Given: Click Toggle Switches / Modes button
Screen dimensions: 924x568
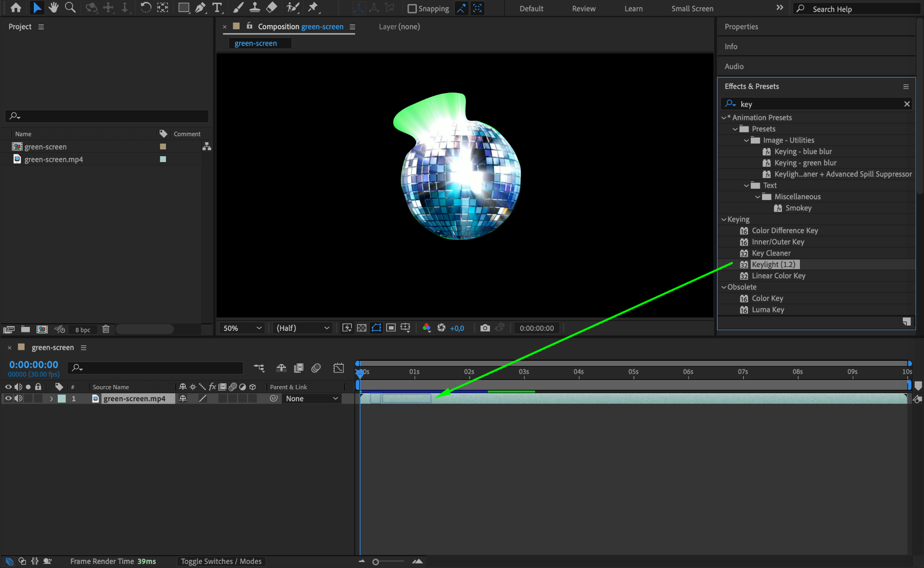Looking at the screenshot, I should [x=221, y=561].
